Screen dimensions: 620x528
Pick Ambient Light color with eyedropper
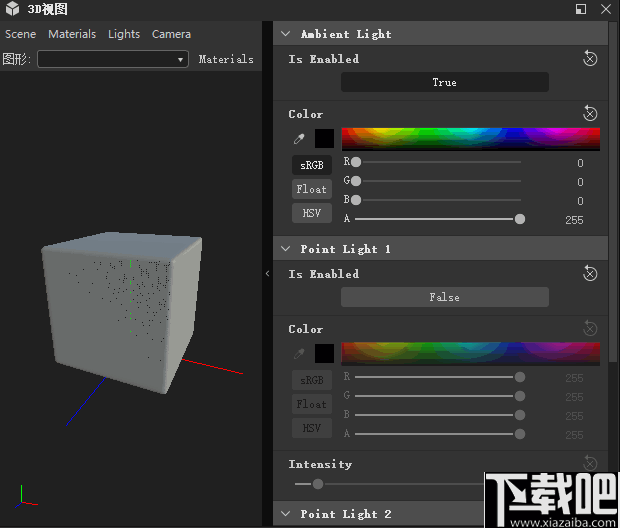click(299, 139)
